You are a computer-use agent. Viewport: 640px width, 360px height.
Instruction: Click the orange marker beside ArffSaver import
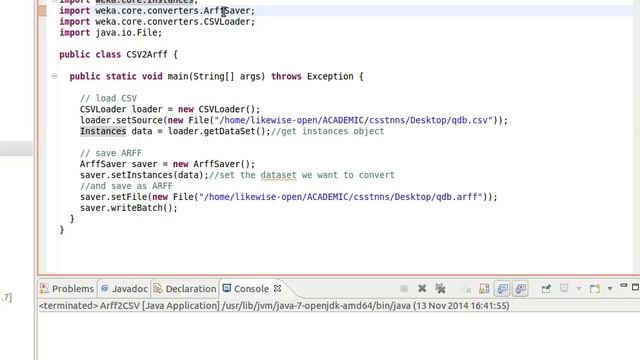[x=42, y=11]
